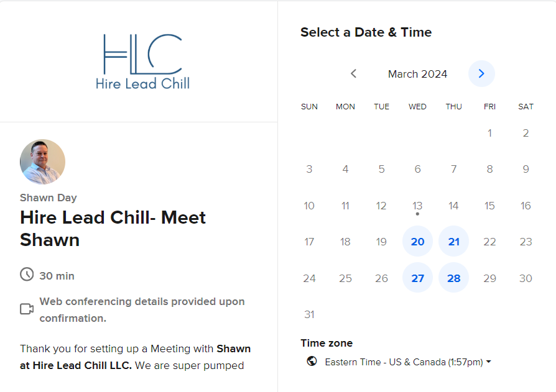
Task: Click the Hire Lead Chill logo
Action: (142, 62)
